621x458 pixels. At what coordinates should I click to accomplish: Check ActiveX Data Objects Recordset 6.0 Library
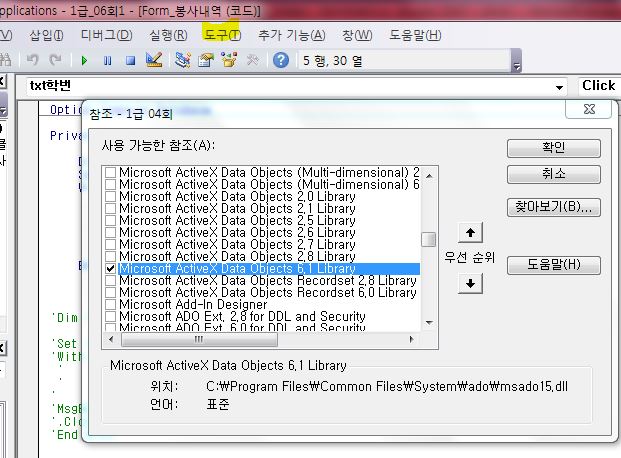111,293
